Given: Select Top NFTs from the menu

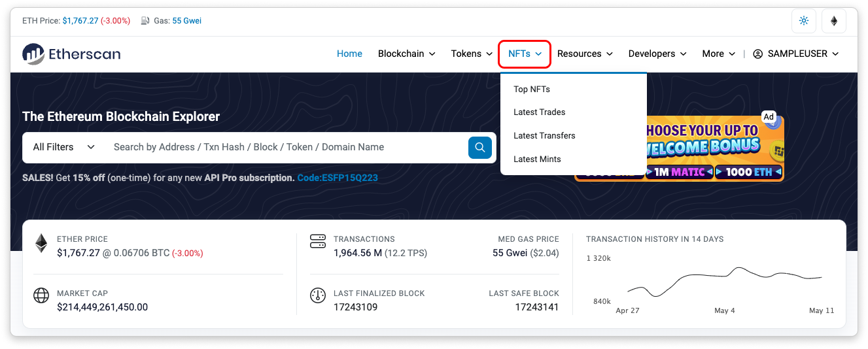Looking at the screenshot, I should point(532,89).
